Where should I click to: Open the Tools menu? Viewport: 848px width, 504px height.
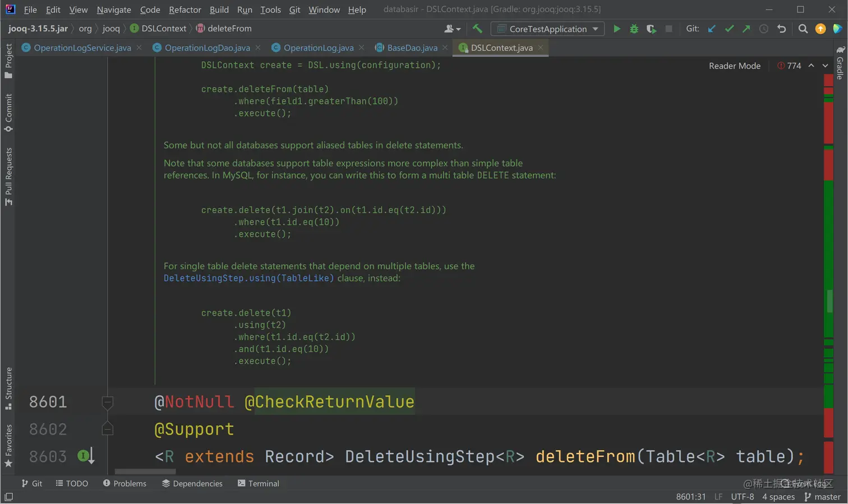click(x=270, y=10)
